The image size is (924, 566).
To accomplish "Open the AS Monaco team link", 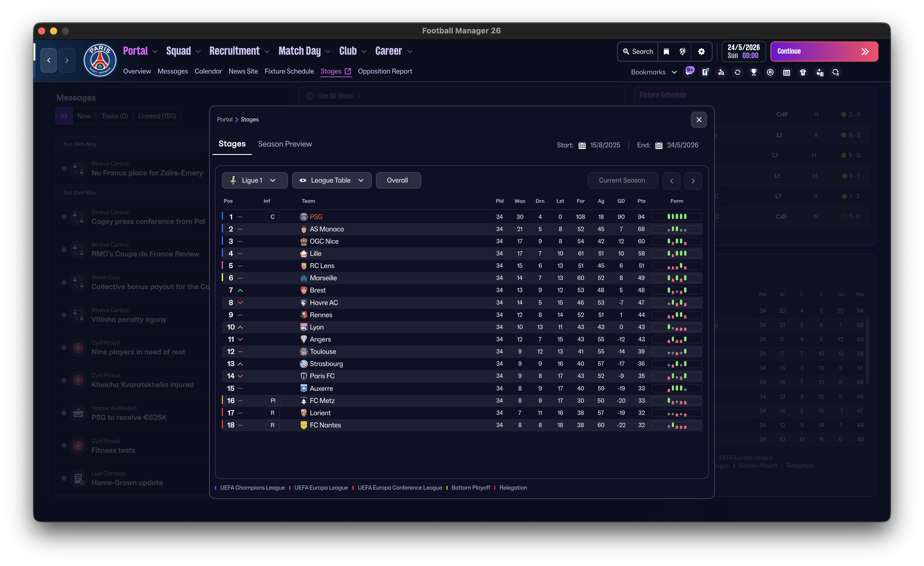I will pos(326,229).
